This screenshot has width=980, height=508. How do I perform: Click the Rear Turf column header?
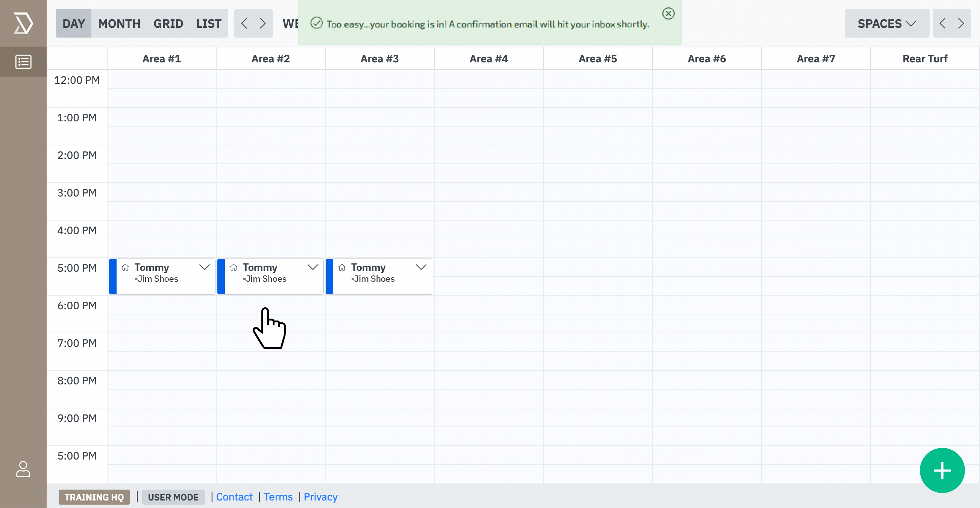click(925, 59)
